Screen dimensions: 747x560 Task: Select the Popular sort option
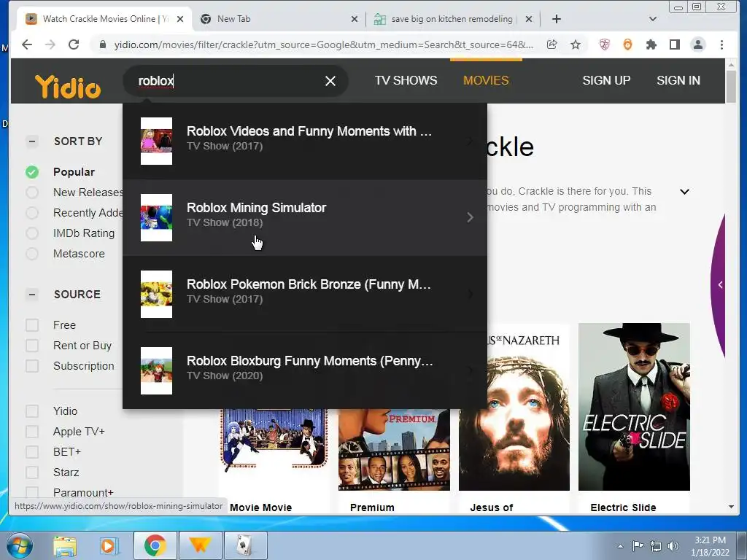pyautogui.click(x=32, y=172)
